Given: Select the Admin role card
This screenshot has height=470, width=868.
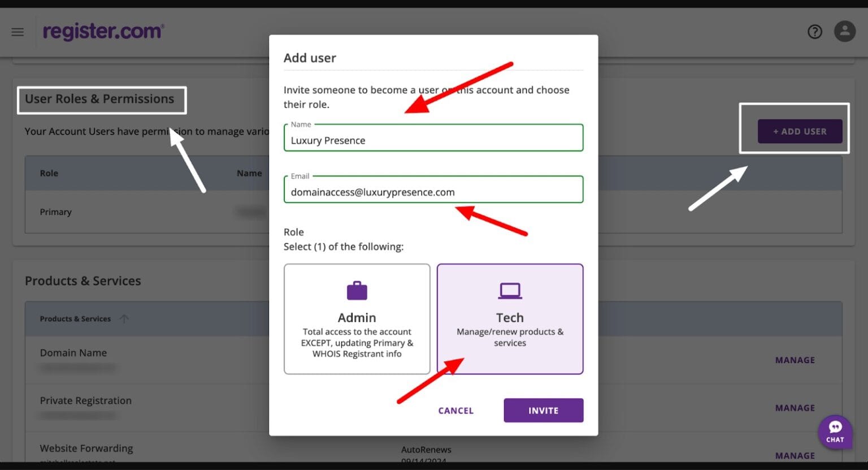Looking at the screenshot, I should [x=357, y=319].
